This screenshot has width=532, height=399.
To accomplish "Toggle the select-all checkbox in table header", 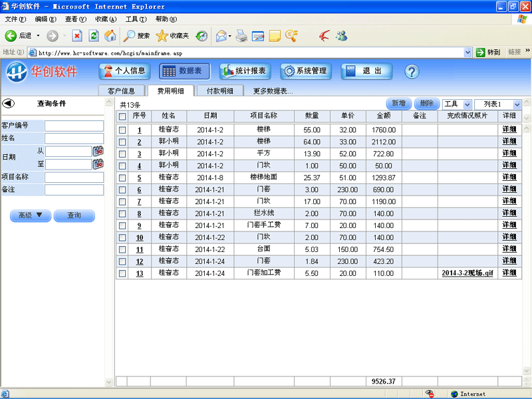I will (x=122, y=116).
